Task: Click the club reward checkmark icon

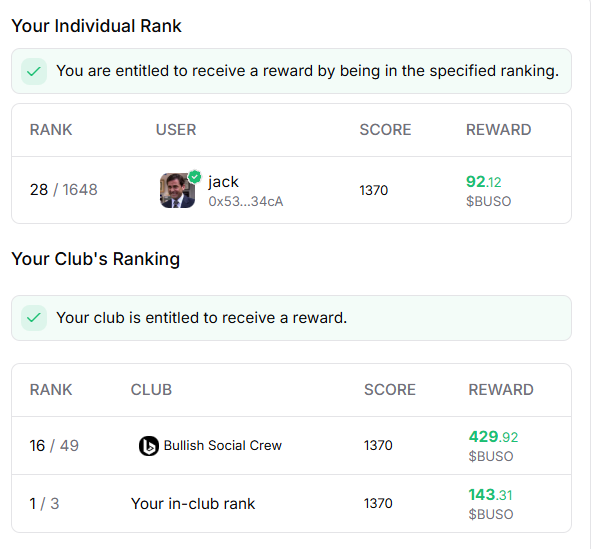Action: pos(34,318)
